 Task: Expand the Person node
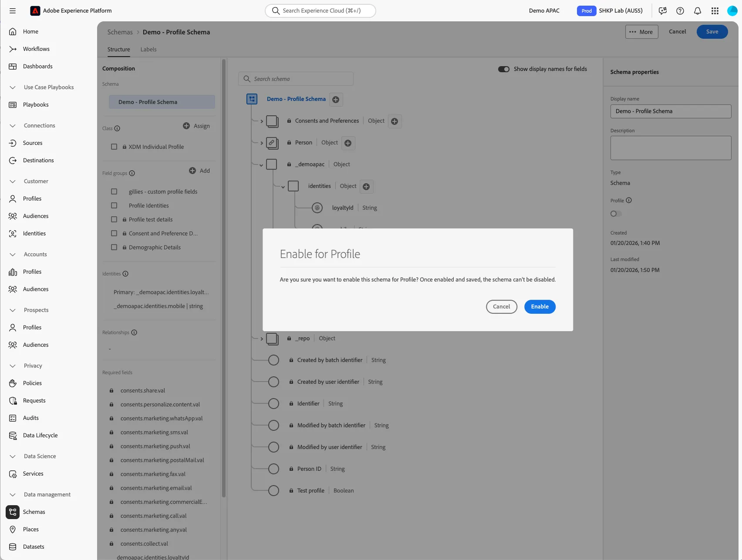coord(262,143)
